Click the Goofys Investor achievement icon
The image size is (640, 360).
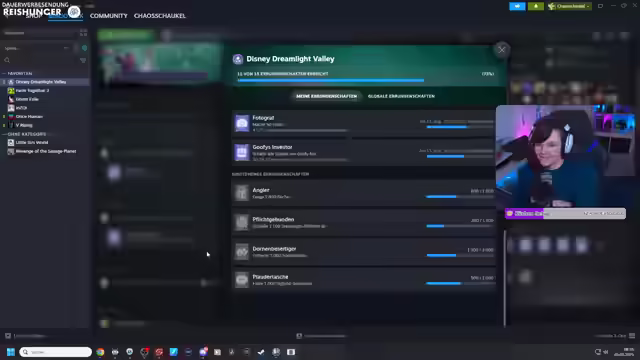242,152
